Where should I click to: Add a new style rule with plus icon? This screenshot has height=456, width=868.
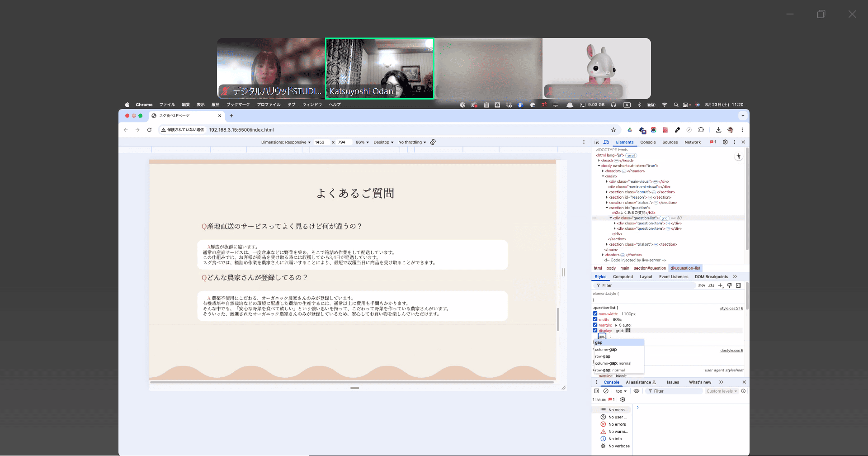click(721, 285)
